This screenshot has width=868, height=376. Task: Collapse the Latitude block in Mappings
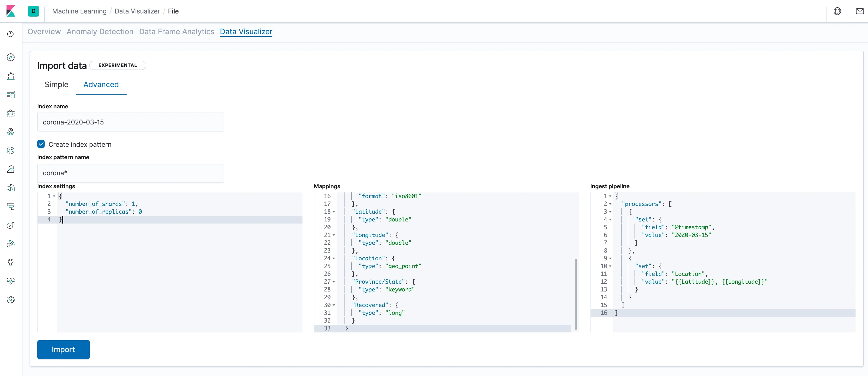(x=334, y=212)
